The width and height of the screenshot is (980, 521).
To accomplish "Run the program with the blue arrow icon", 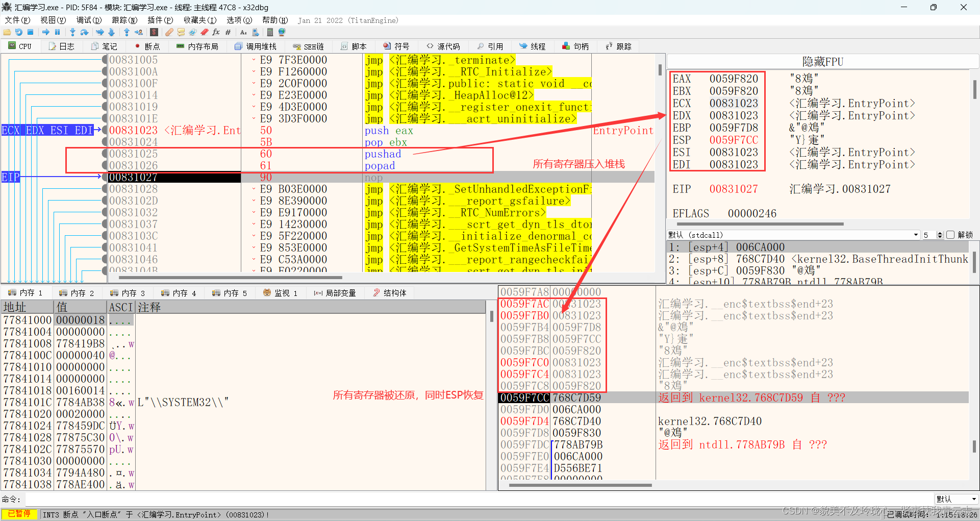I will pos(45,32).
